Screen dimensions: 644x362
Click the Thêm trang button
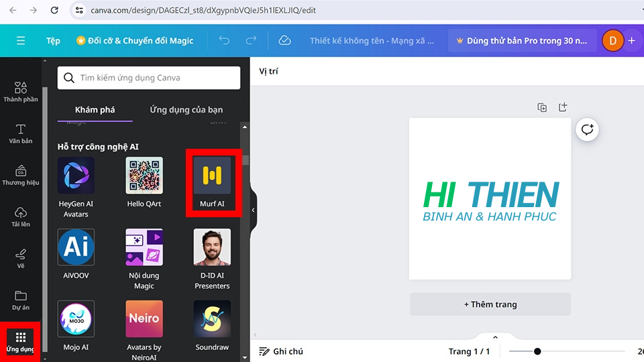click(x=490, y=304)
